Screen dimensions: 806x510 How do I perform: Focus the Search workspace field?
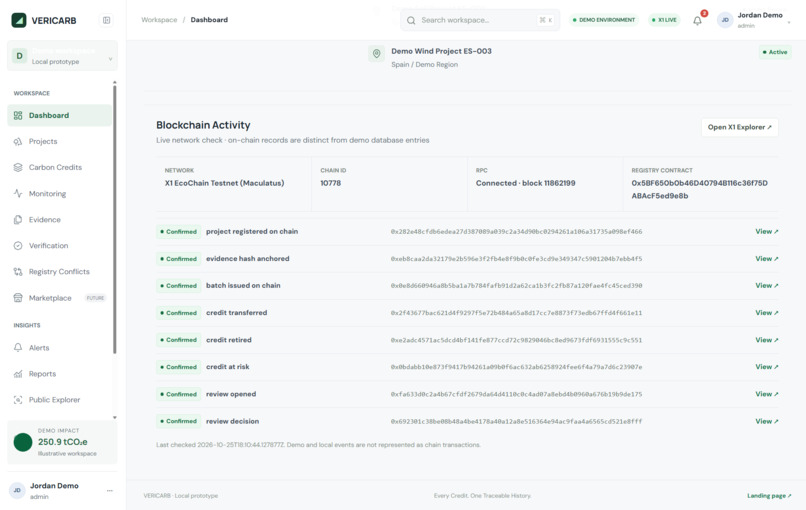(x=480, y=20)
